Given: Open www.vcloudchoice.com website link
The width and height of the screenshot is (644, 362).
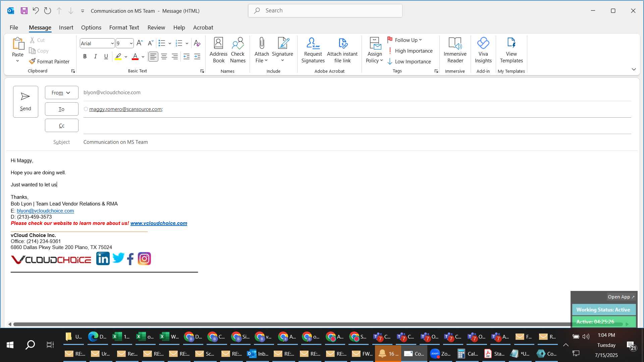Looking at the screenshot, I should point(159,223).
